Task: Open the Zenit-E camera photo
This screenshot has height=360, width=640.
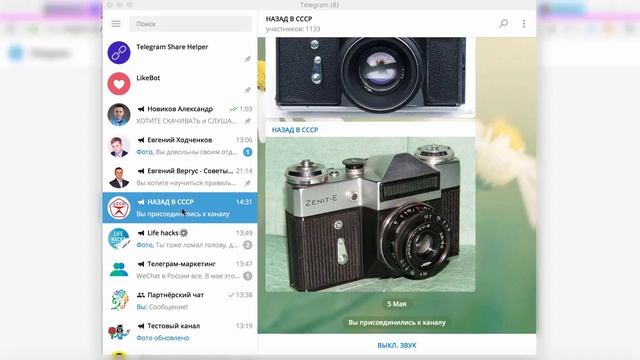Action: 370,214
